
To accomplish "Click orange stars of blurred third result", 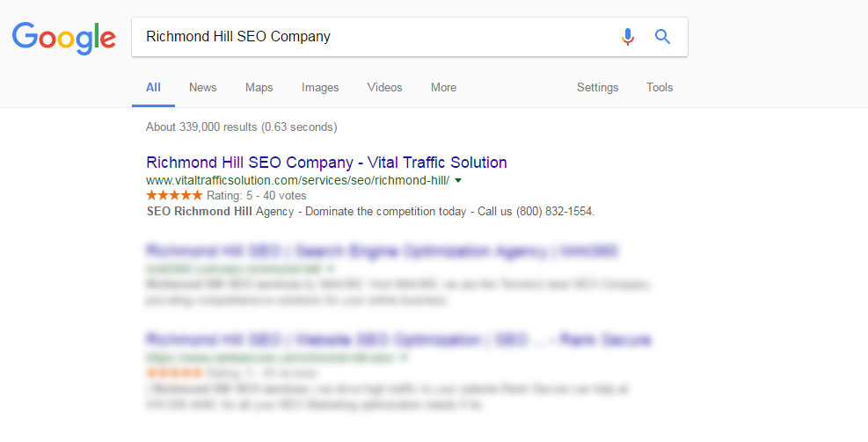I will pyautogui.click(x=174, y=373).
